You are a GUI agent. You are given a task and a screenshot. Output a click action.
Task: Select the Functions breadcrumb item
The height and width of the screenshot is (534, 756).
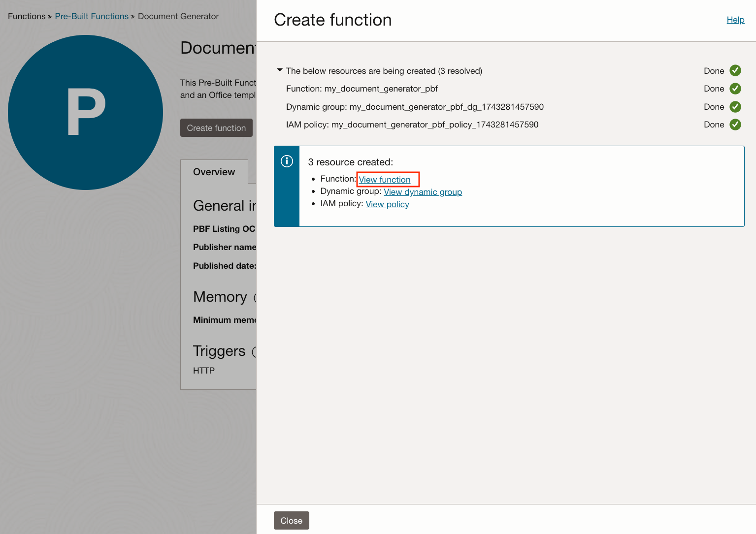tap(27, 16)
